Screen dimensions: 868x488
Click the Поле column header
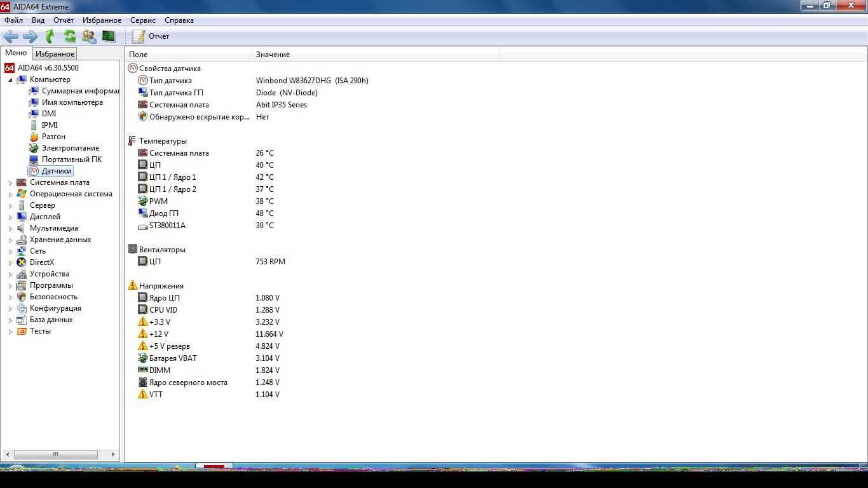[x=188, y=55]
